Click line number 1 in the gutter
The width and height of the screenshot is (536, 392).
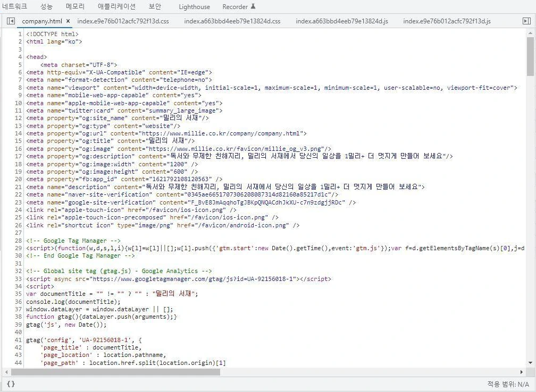20,34
